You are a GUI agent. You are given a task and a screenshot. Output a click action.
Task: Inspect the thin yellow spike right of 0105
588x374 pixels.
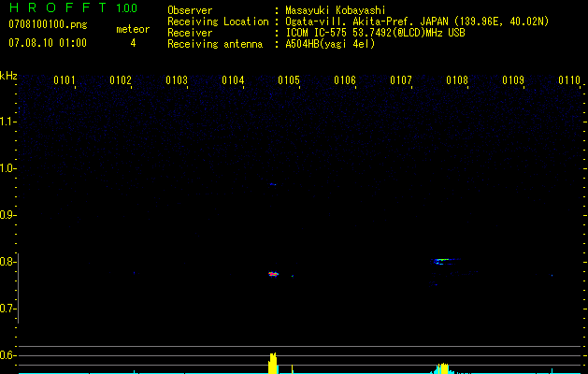coord(292,369)
